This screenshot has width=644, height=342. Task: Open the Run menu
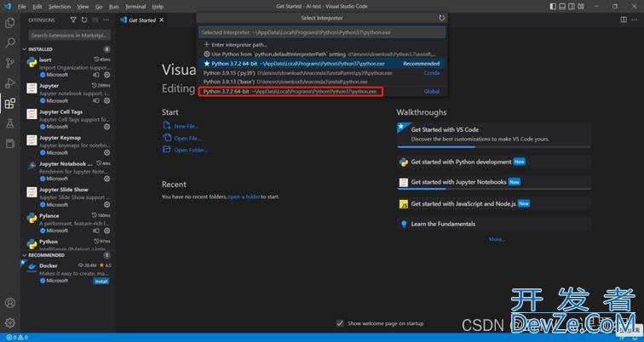[114, 7]
